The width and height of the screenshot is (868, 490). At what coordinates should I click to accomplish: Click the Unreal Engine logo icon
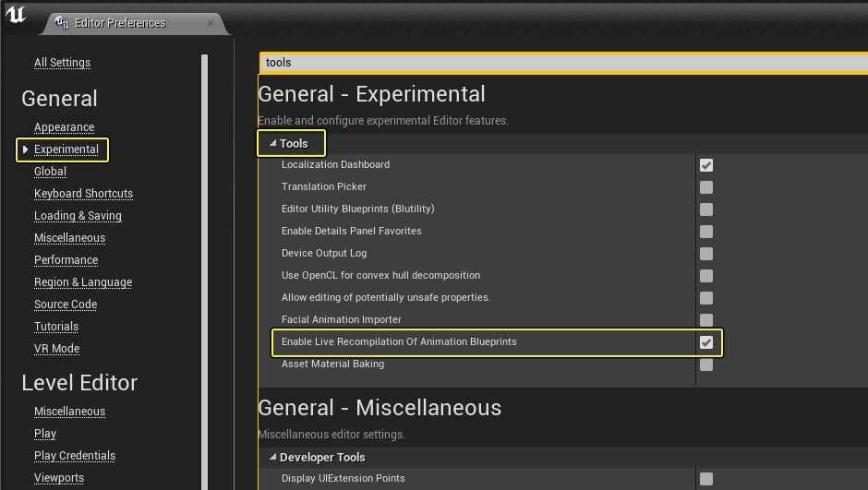pyautogui.click(x=16, y=17)
